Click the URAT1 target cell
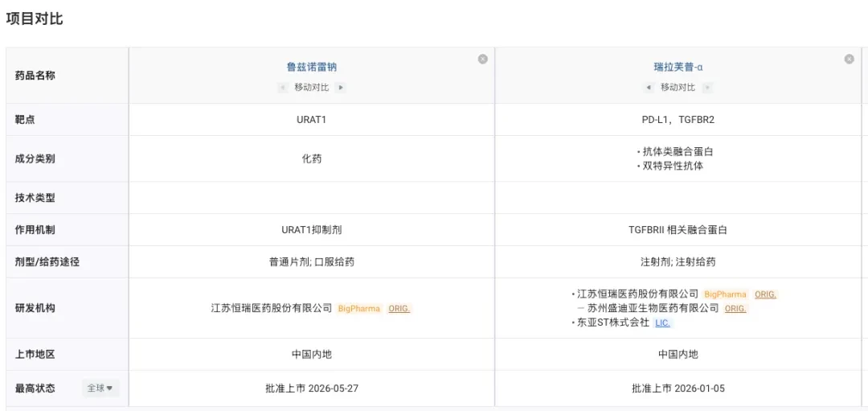The width and height of the screenshot is (868, 411). (312, 120)
